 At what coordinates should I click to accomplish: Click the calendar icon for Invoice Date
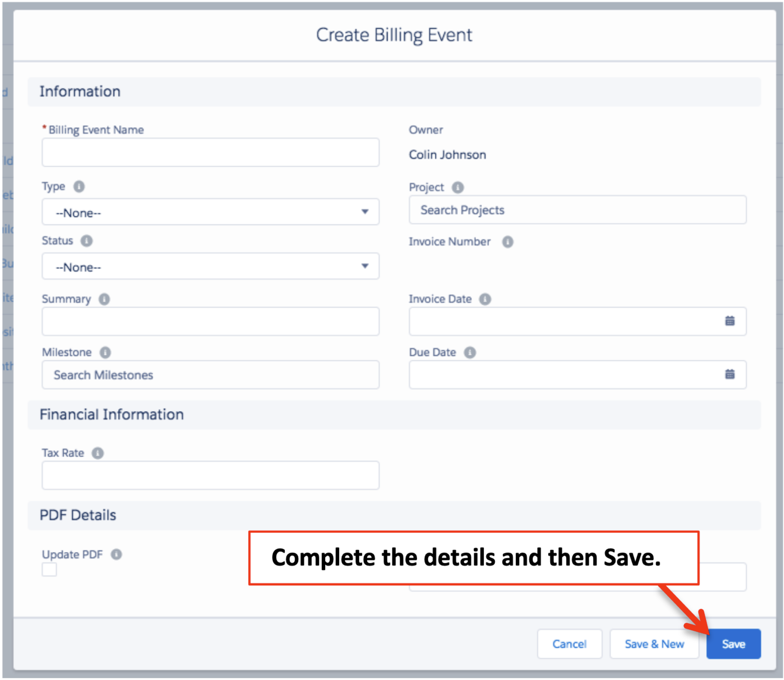[730, 321]
